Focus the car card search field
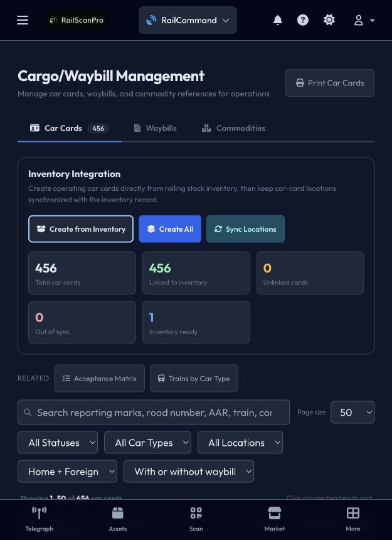The width and height of the screenshot is (392, 540). point(154,412)
